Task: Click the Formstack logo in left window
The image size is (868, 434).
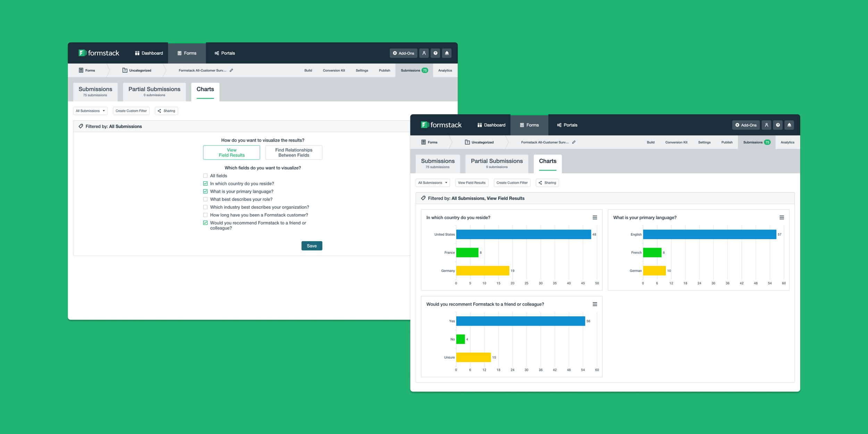Action: 99,53
